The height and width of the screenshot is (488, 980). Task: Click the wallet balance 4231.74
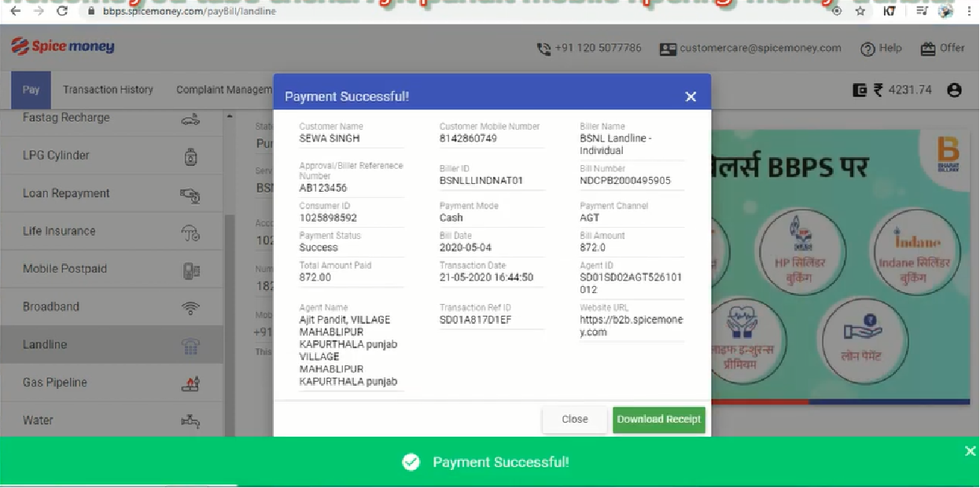[x=910, y=90]
